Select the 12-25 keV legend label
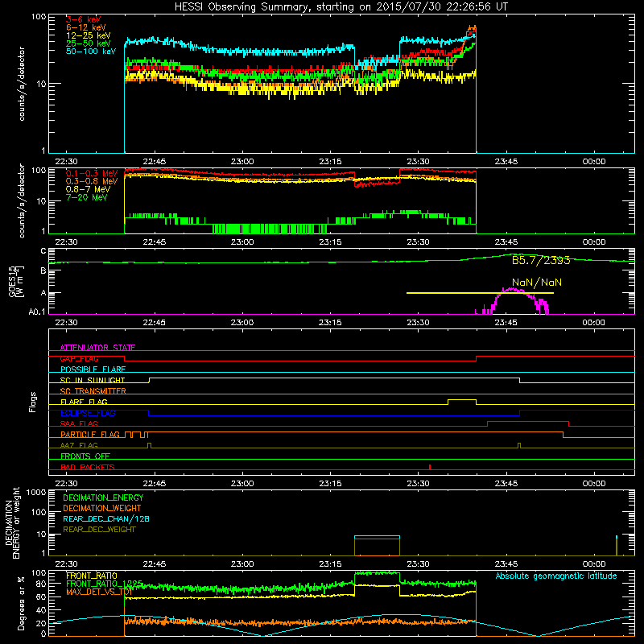Screen dimensions: 644x644 tap(89, 35)
